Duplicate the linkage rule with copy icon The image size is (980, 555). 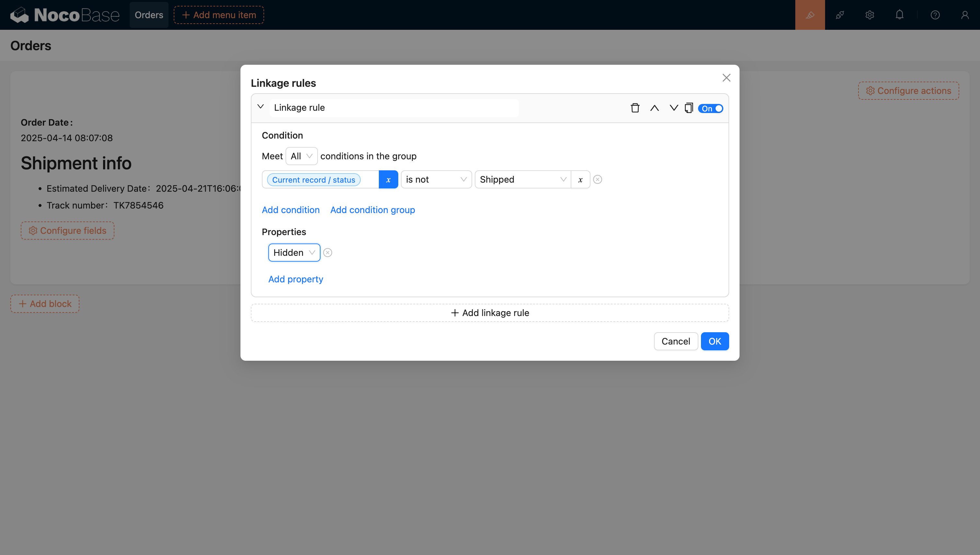coord(689,108)
